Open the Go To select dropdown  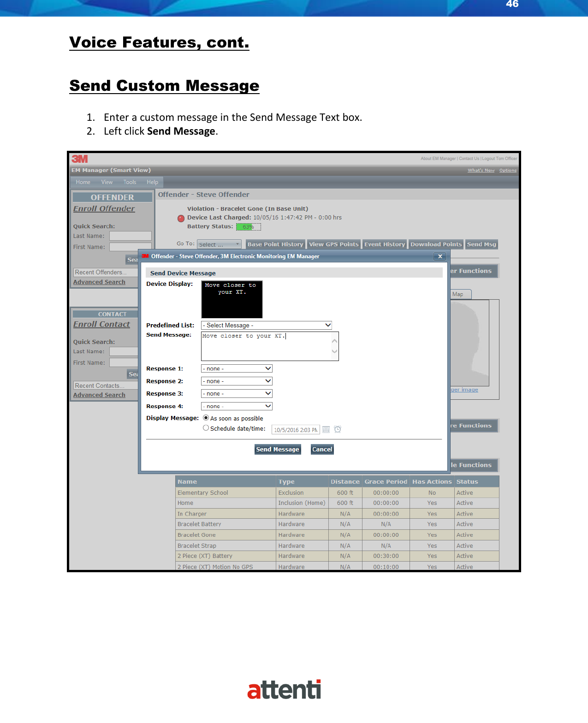[x=220, y=244]
